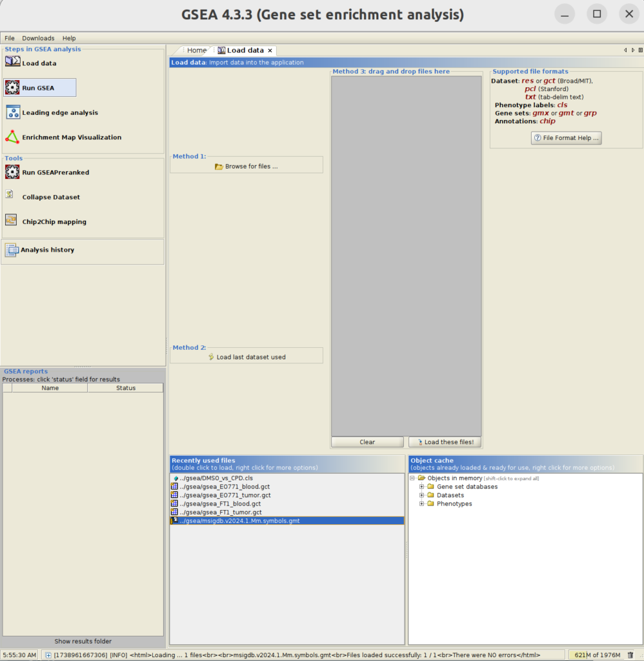Image resolution: width=644 pixels, height=661 pixels.
Task: Click the Phenotypes folder icon
Action: tap(431, 503)
